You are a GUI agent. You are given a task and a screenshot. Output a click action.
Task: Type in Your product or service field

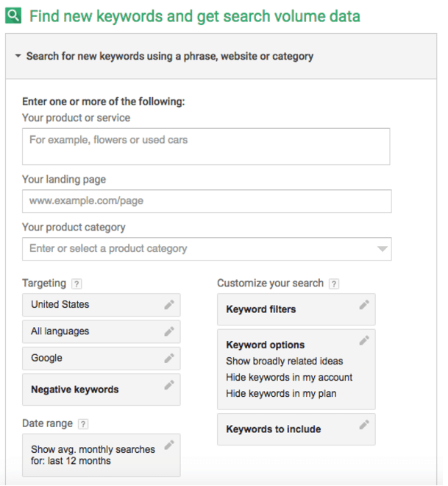click(x=206, y=147)
